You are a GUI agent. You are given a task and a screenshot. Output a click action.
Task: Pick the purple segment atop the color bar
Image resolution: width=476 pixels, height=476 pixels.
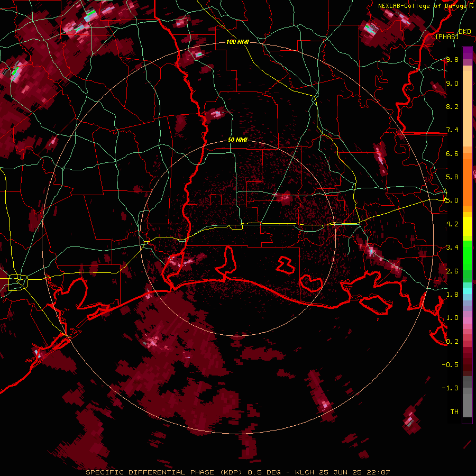[x=467, y=53]
